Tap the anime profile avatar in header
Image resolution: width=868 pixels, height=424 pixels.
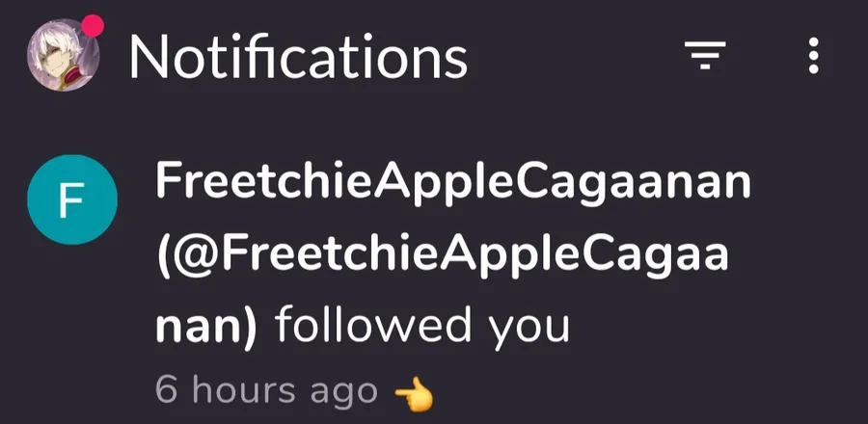(63, 55)
